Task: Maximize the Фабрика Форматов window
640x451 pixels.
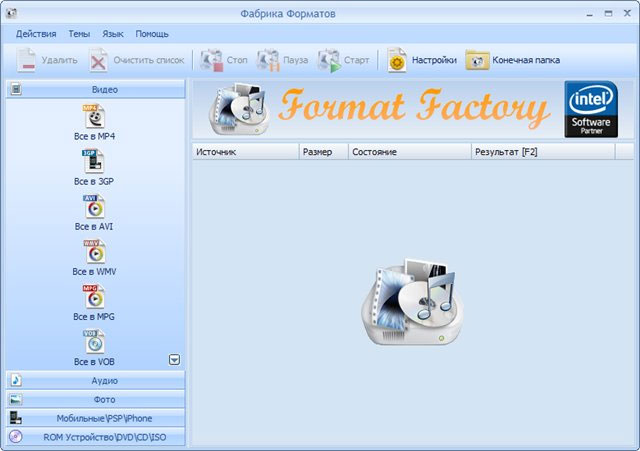Action: 608,13
